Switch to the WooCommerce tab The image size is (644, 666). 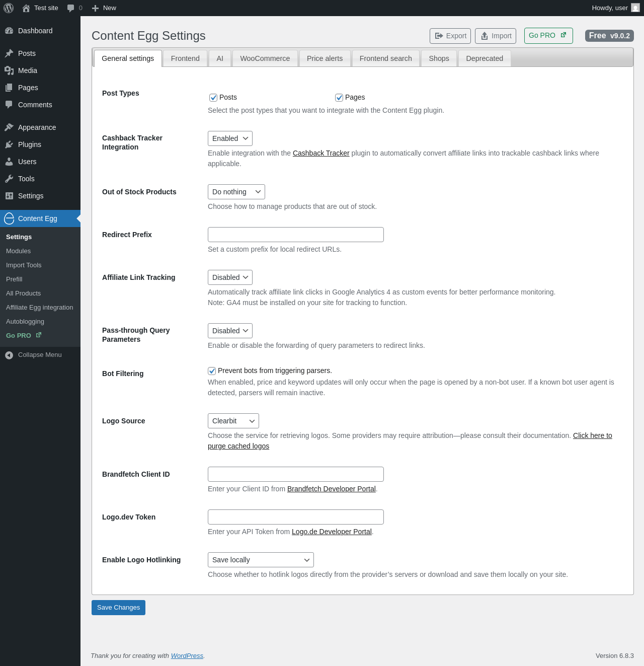click(265, 58)
